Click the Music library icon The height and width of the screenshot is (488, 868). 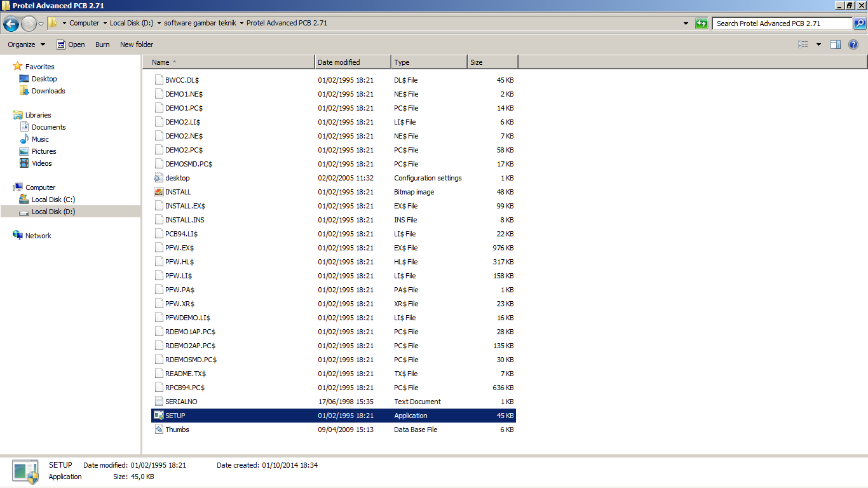24,139
